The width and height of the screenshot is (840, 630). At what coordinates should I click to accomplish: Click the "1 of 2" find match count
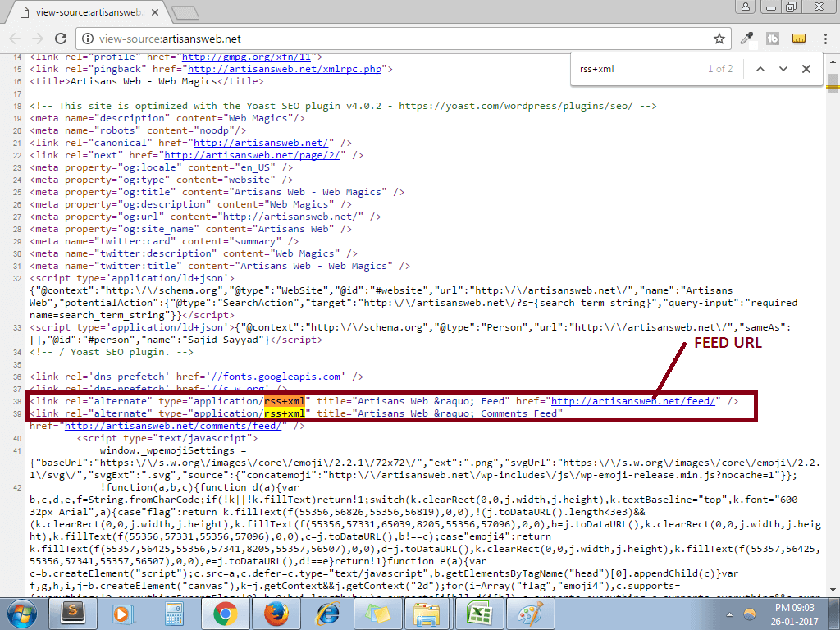click(x=719, y=69)
